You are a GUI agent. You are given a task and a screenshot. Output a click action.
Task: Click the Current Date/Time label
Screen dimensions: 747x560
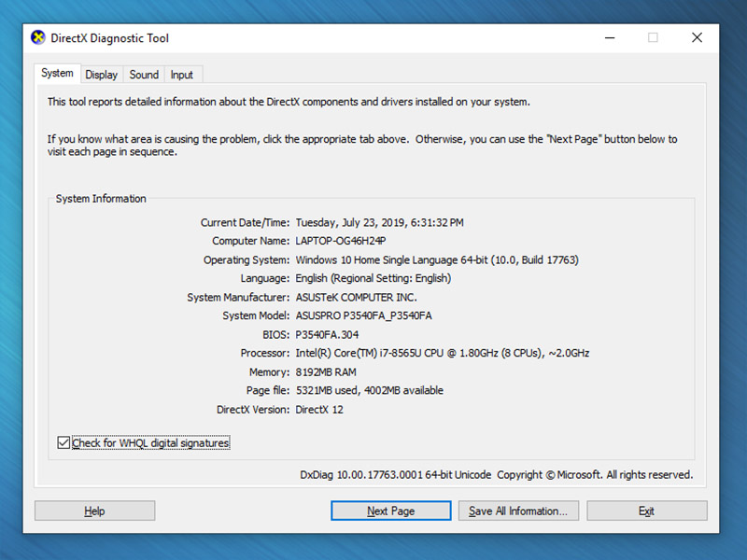point(245,222)
